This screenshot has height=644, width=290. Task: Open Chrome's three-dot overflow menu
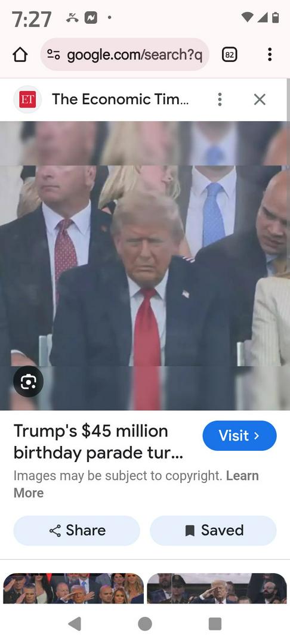click(270, 55)
